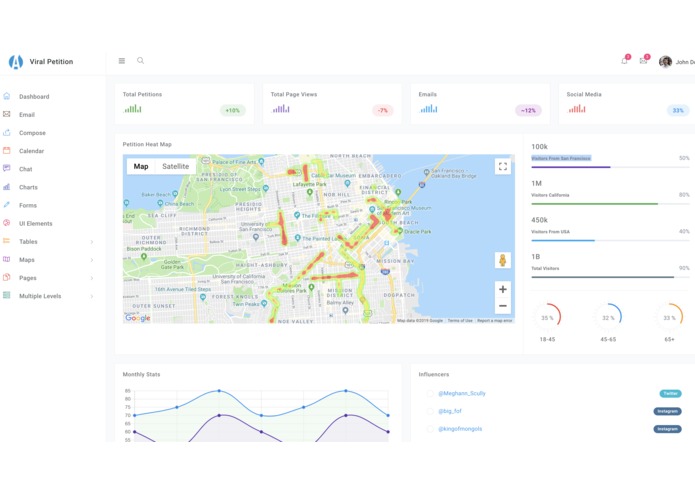This screenshot has width=695, height=494.
Task: Toggle the hamburger menu icon
Action: [x=122, y=61]
